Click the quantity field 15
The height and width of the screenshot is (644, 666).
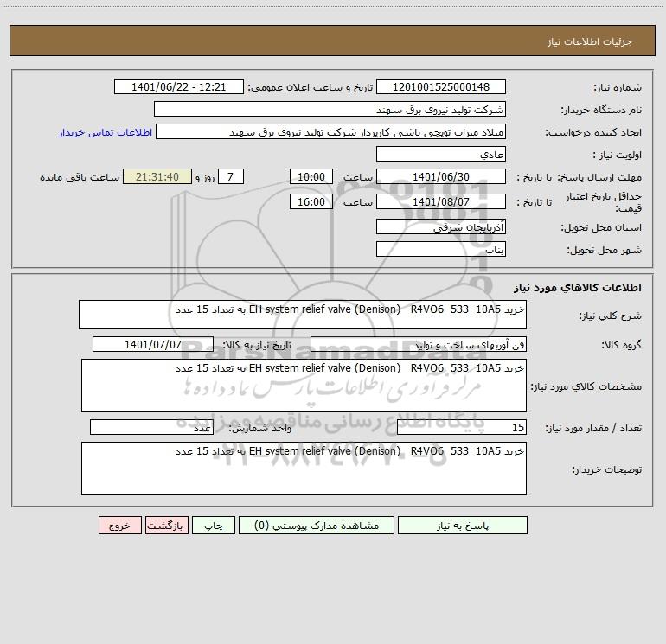tap(462, 427)
